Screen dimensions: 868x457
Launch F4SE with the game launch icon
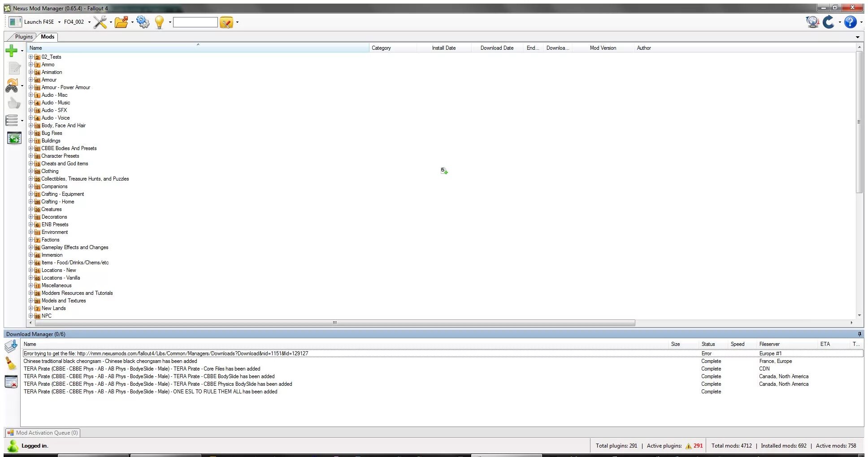15,22
